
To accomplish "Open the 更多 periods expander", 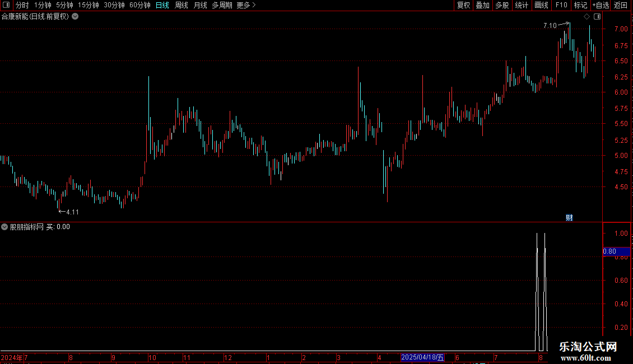I will click(246, 5).
